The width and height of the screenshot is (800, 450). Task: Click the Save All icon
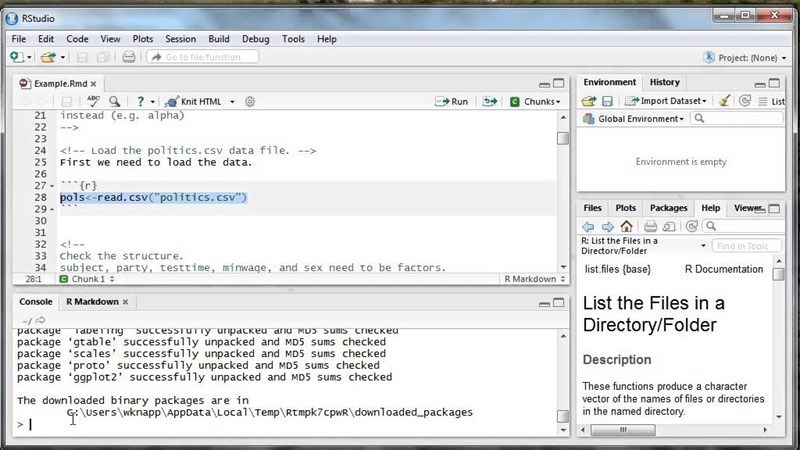pyautogui.click(x=103, y=57)
